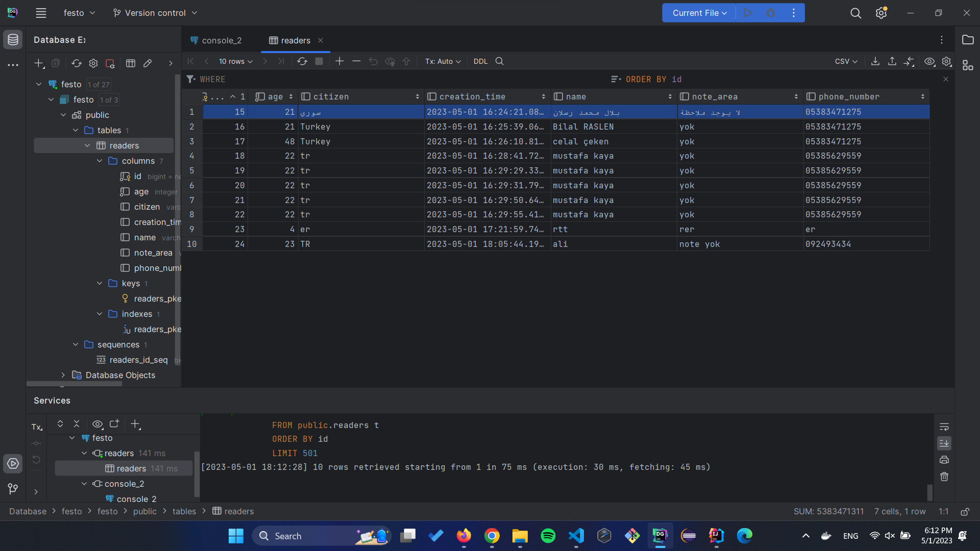980x551 pixels.
Task: Open the '10 rows' page size dropdown
Action: [x=234, y=61]
